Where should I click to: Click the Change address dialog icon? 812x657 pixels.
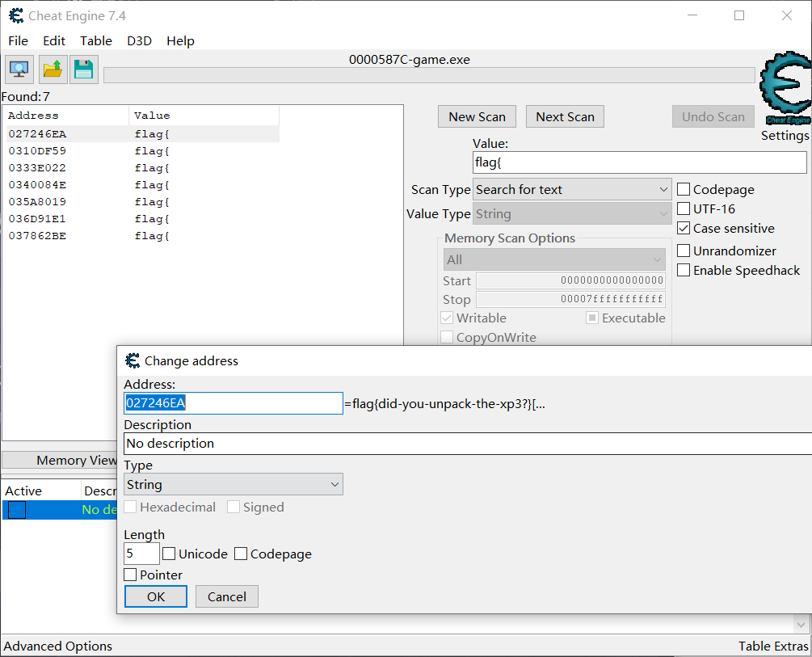[133, 360]
